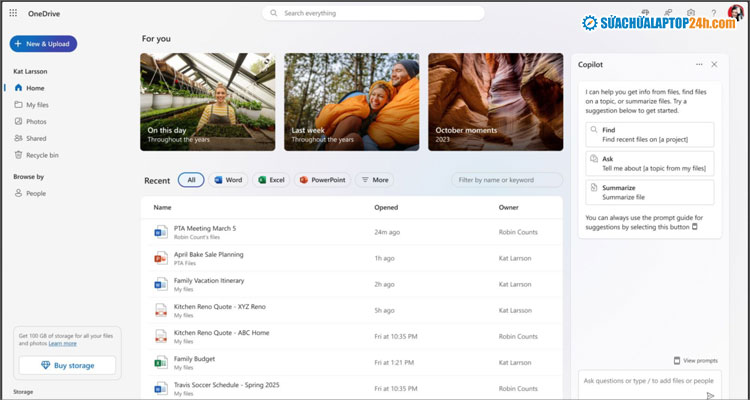Click Word icon for Travis Soccer Schedule
This screenshot has width=750, height=400.
[161, 389]
